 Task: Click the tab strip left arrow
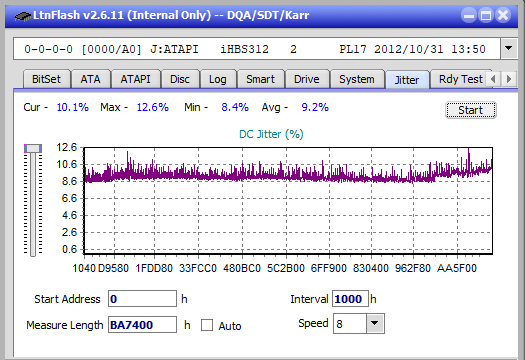493,79
